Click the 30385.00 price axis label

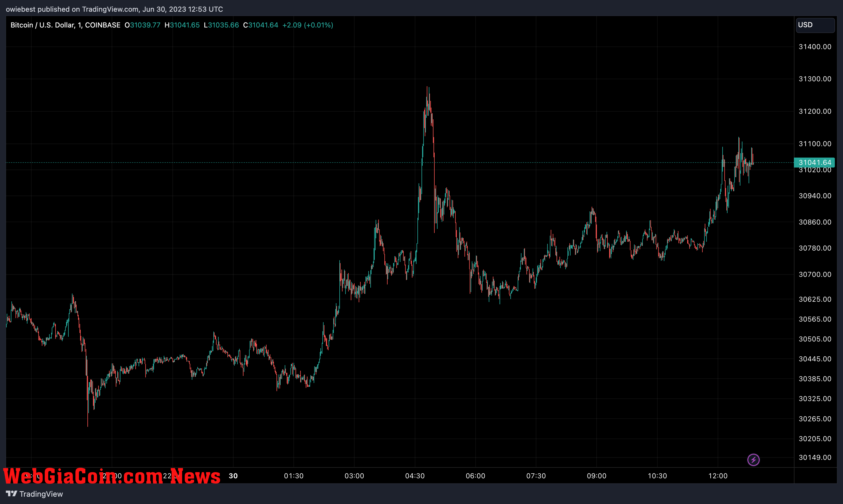click(815, 379)
